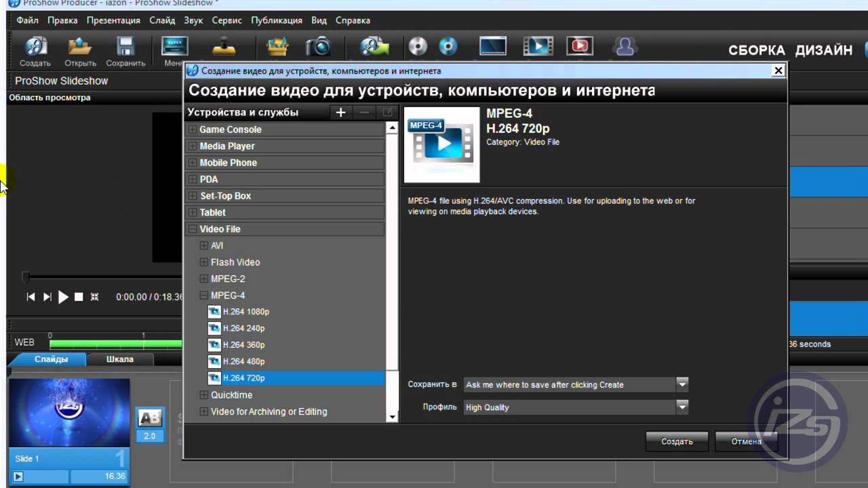The image size is (868, 488).
Task: Expand the Tablet category
Action: pos(193,212)
